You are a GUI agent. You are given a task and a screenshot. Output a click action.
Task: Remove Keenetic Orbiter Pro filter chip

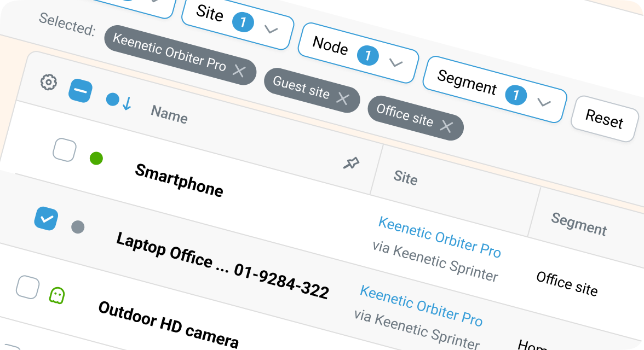239,71
